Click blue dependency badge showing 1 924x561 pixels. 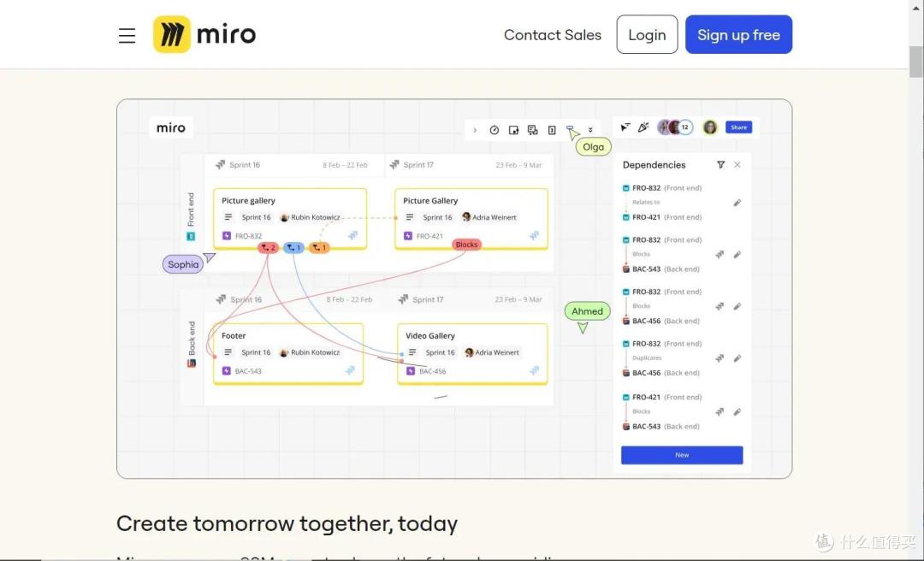pos(293,247)
